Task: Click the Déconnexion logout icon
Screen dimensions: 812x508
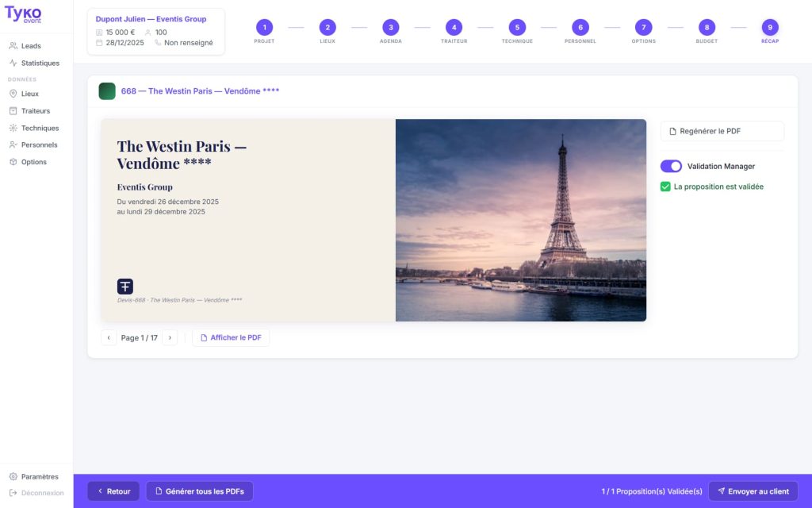Action: point(13,493)
